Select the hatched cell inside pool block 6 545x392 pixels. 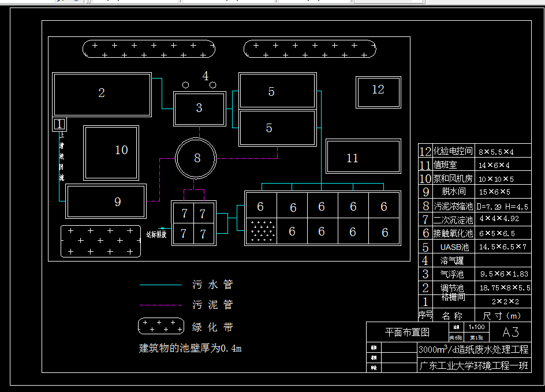(x=261, y=231)
